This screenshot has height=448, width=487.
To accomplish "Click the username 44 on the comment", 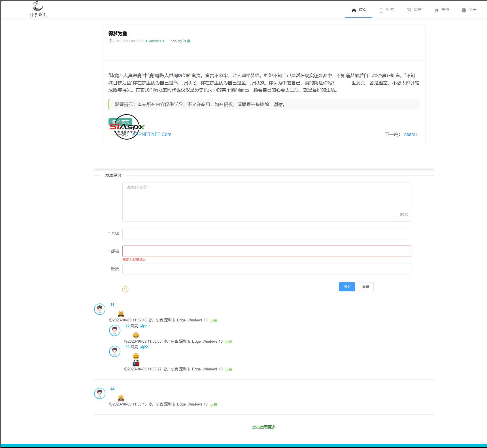I will point(112,389).
